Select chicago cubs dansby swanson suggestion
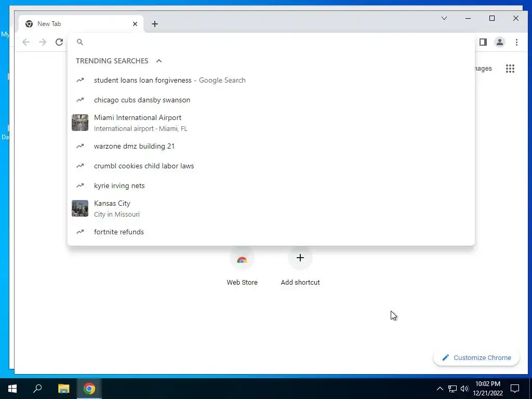 pyautogui.click(x=271, y=100)
